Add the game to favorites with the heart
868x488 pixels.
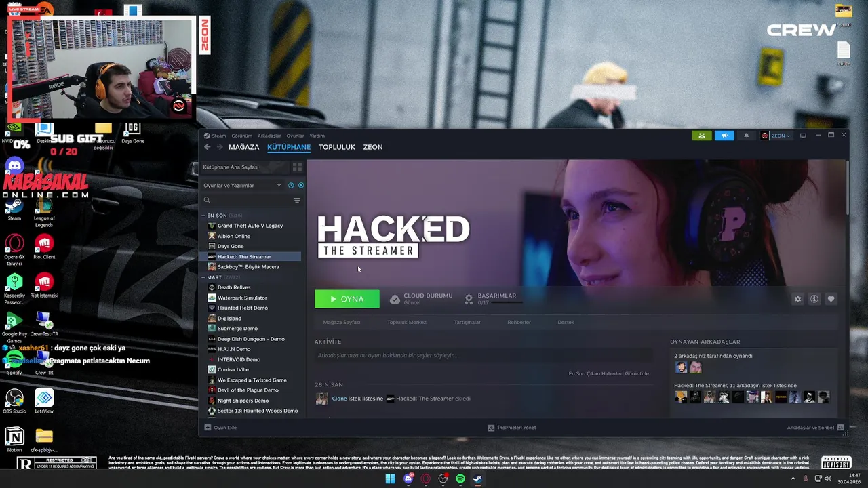point(831,299)
